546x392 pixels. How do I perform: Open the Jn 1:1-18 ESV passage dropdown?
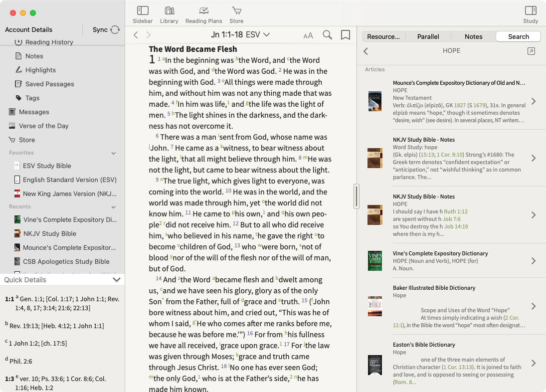click(x=240, y=34)
